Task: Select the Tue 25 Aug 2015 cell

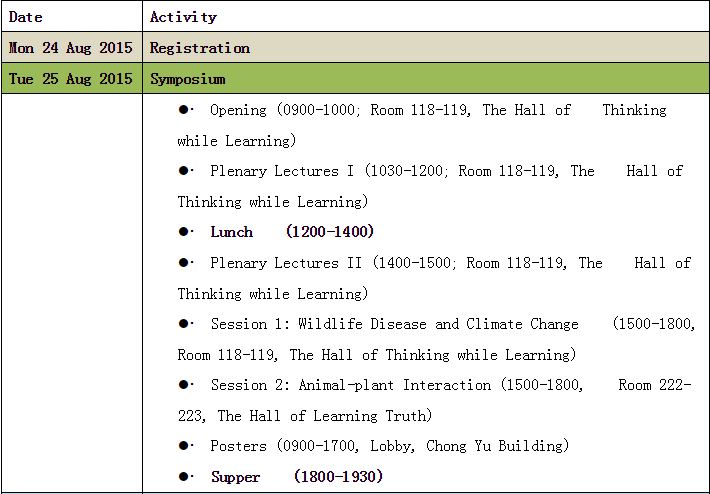Action: tap(71, 79)
